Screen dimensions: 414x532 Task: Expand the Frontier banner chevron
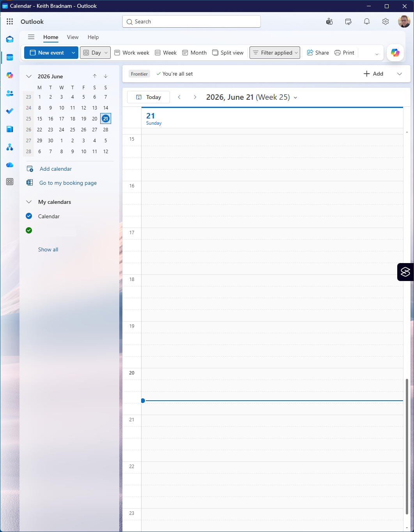(400, 74)
